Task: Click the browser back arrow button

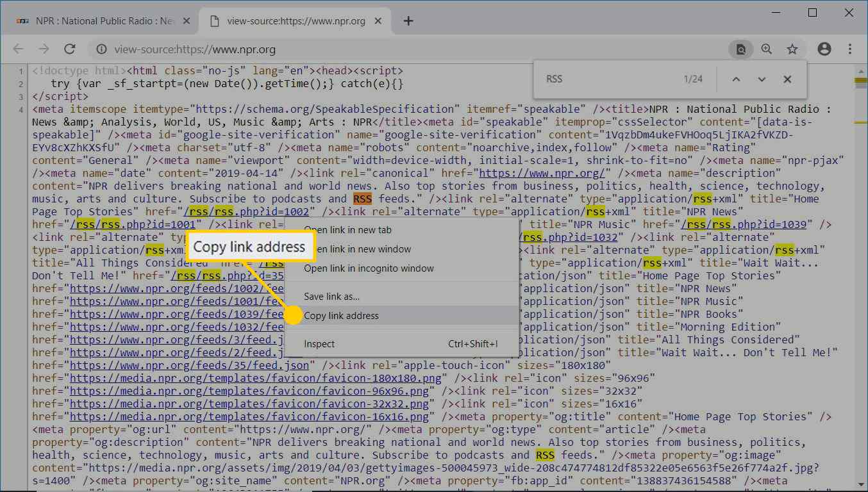Action: 18,49
